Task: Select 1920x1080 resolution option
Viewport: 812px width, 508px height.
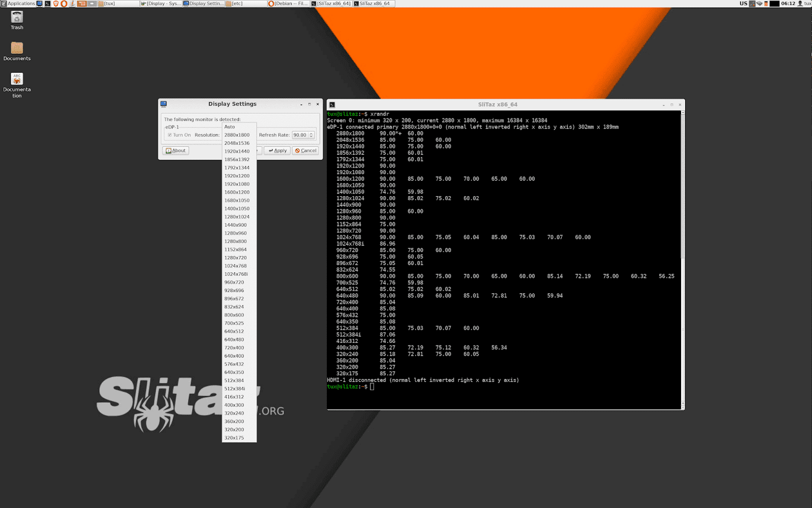Action: click(x=239, y=184)
